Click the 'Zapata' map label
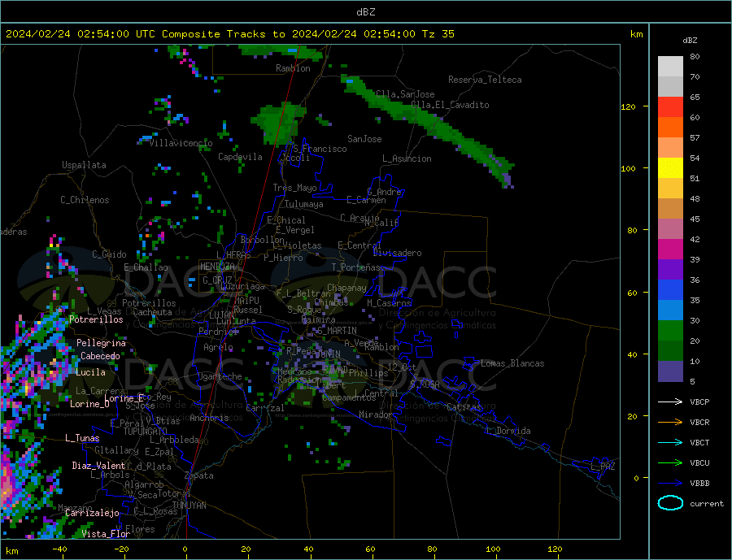 [x=199, y=476]
